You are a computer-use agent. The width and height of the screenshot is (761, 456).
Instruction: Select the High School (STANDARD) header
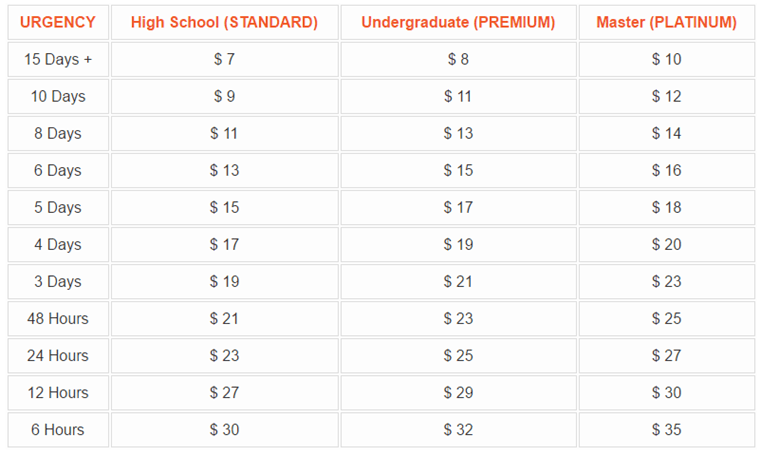pos(224,22)
